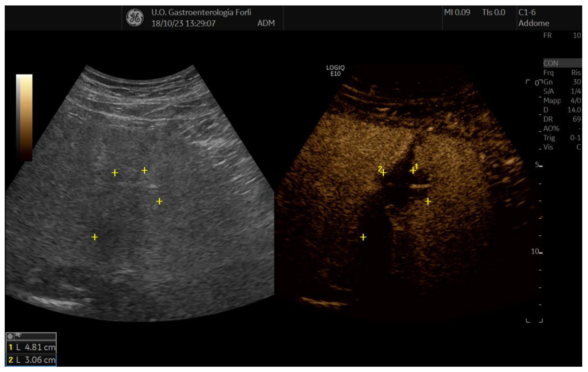This screenshot has height=372, width=588.
Task: Select measurement 2 row reading 3.06 cm
Action: (x=31, y=360)
